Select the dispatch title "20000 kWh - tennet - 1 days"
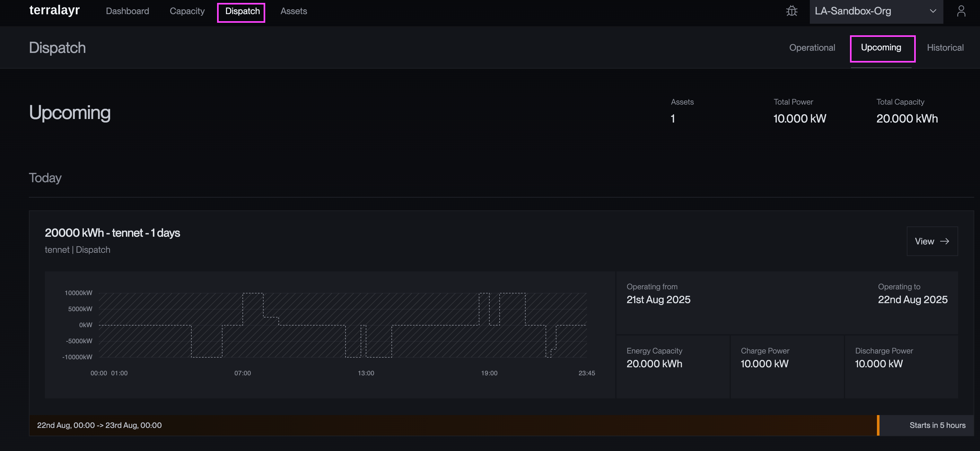 coord(112,233)
